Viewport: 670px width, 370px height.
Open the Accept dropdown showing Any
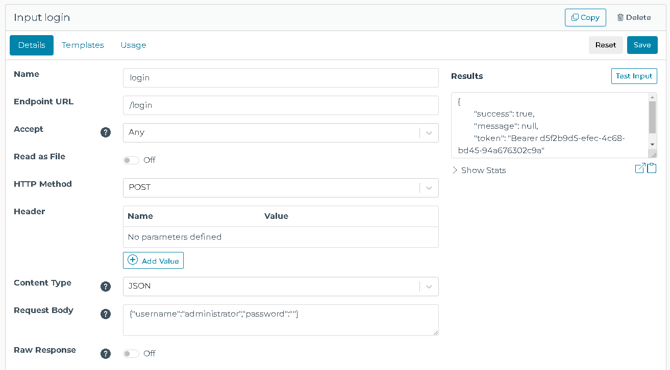coord(281,132)
